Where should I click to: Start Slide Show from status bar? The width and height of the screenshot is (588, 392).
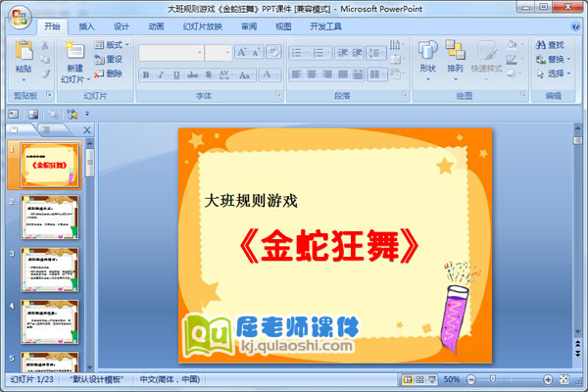[432, 379]
